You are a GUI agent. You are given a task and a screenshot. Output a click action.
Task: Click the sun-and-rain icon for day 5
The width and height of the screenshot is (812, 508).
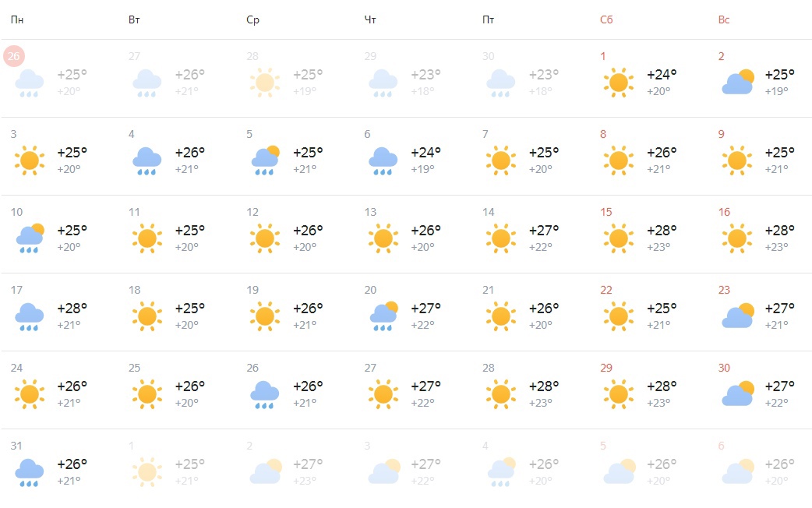[265, 160]
